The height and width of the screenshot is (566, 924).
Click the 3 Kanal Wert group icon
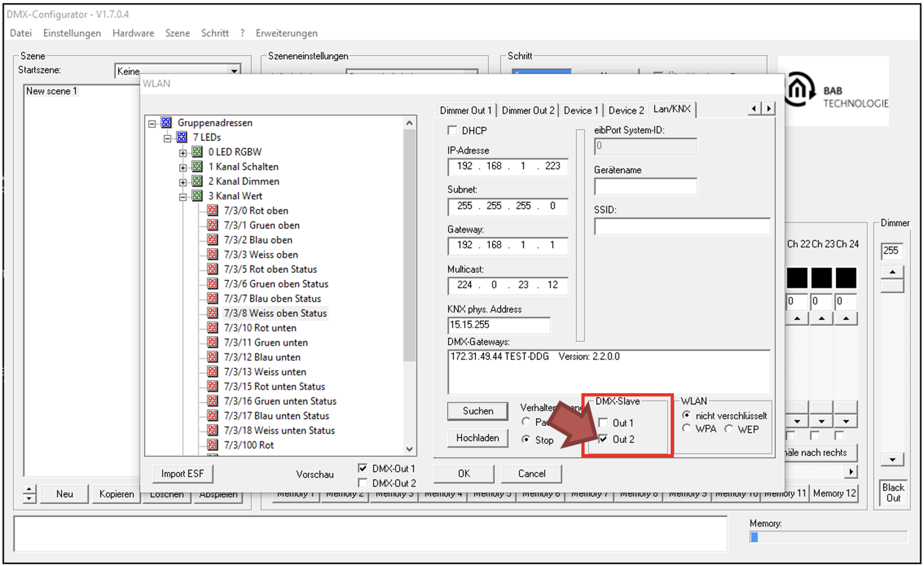click(197, 196)
